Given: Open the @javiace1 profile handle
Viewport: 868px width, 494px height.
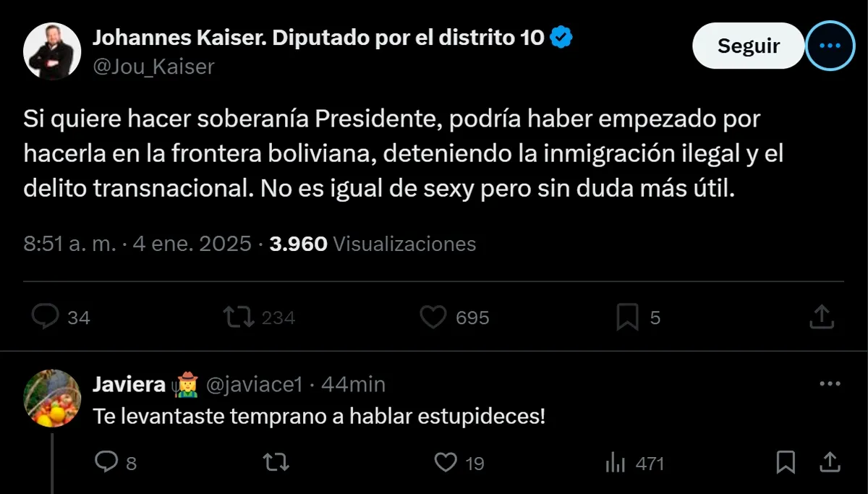Looking at the screenshot, I should [x=255, y=385].
